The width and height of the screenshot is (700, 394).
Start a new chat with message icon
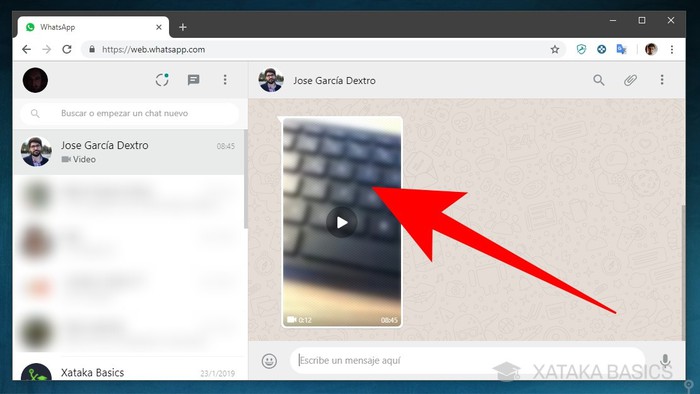(x=193, y=80)
